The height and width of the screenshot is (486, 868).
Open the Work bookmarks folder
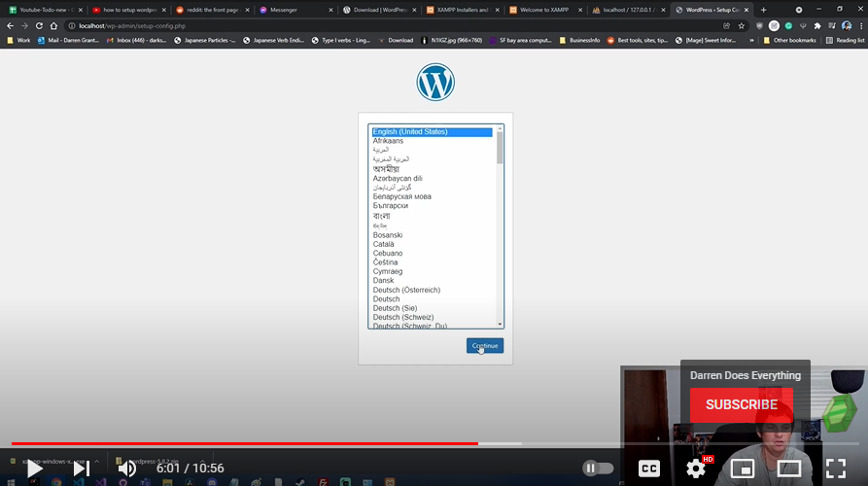pyautogui.click(x=18, y=41)
